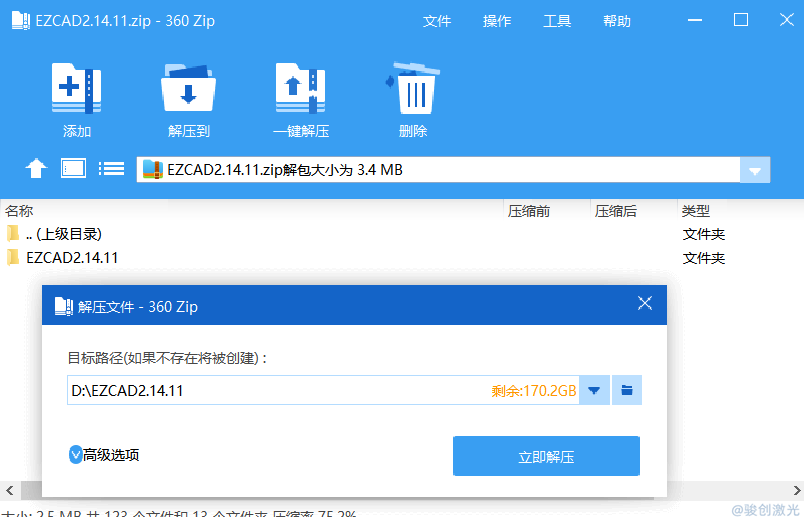This screenshot has height=517, width=804.
Task: Sort by the 压缩后 column header
Action: [615, 211]
